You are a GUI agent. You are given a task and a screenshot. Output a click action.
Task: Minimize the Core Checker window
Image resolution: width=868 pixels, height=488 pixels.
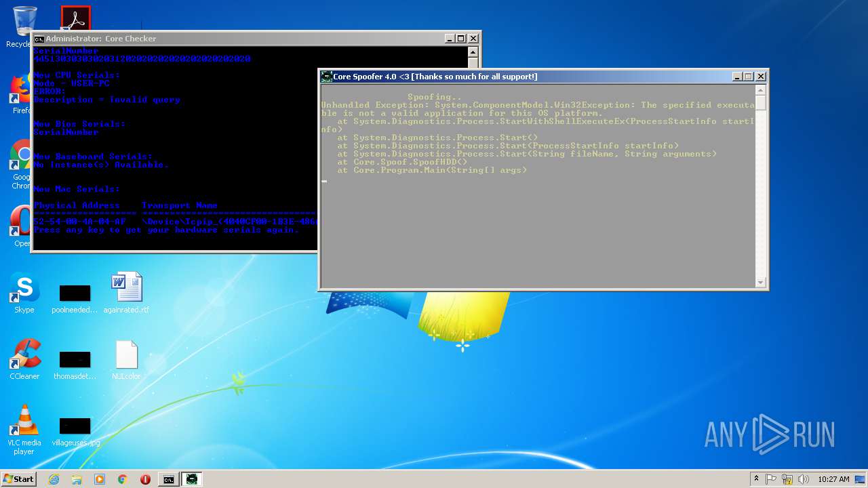(450, 39)
